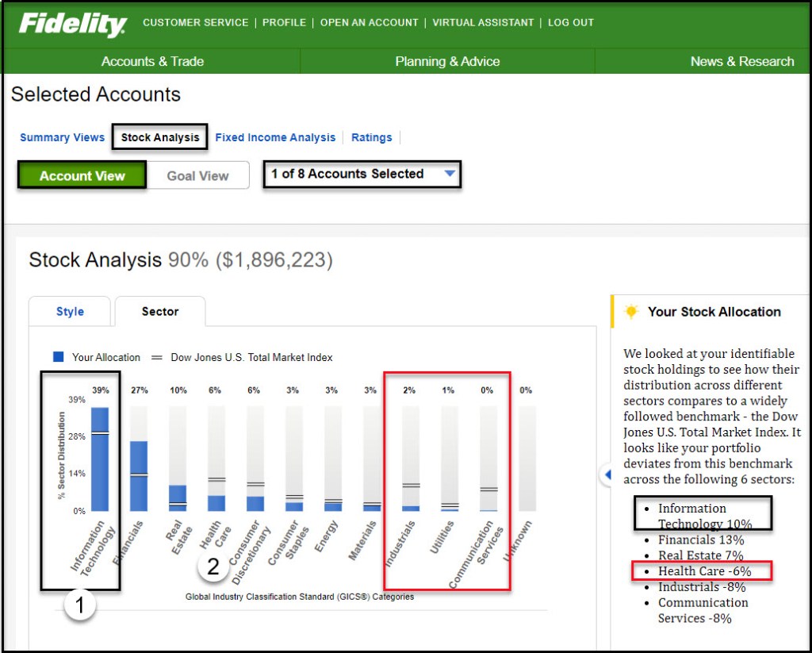
Task: Click the Financials bar in the chart
Action: 139,476
